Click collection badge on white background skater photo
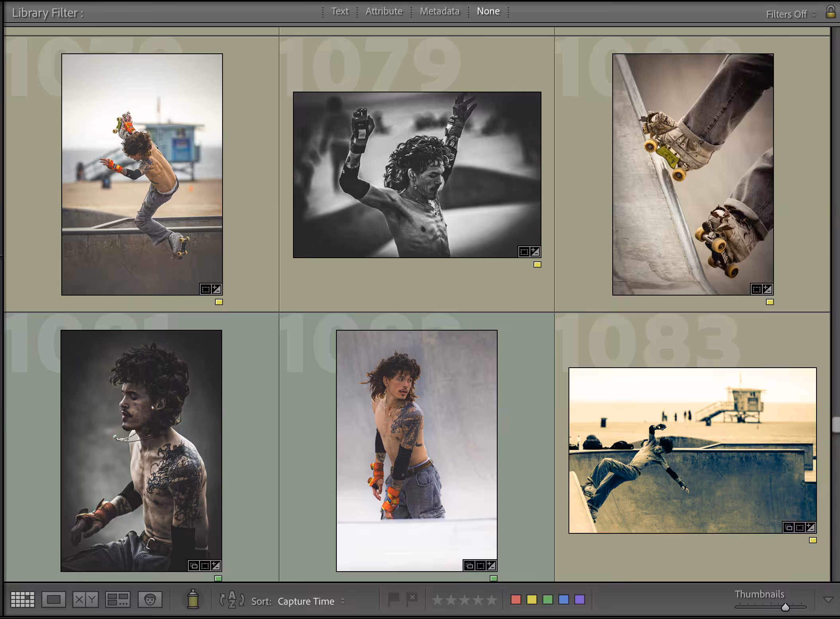The image size is (840, 619). coord(469,566)
